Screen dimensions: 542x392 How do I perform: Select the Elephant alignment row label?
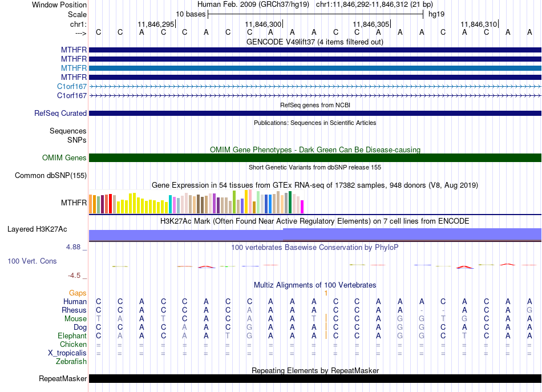[x=72, y=336]
